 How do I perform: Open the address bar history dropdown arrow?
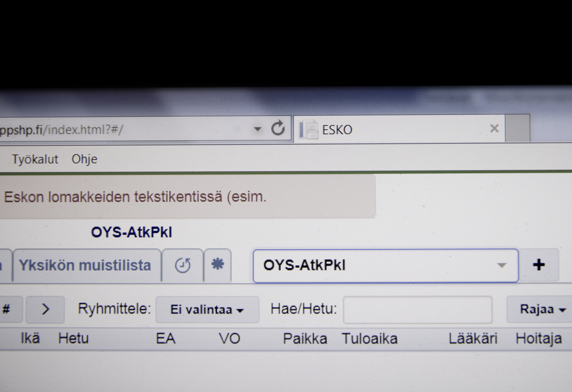(257, 129)
